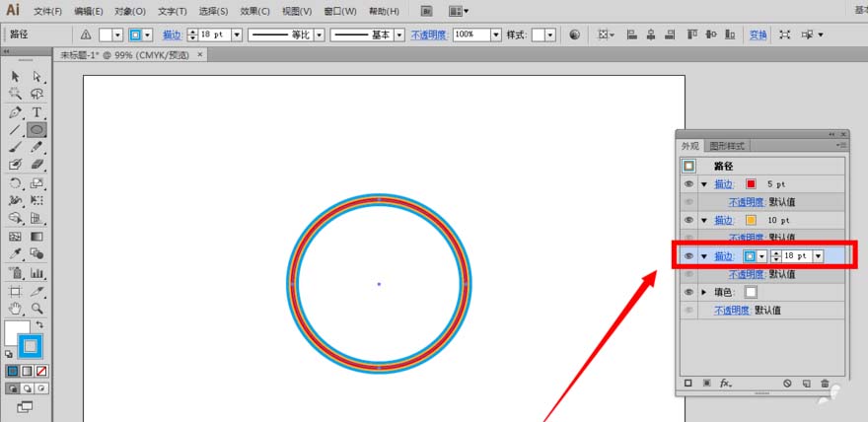Viewport: 868px width, 422px height.
Task: Click the 不透明度 link in control bar
Action: [x=428, y=35]
